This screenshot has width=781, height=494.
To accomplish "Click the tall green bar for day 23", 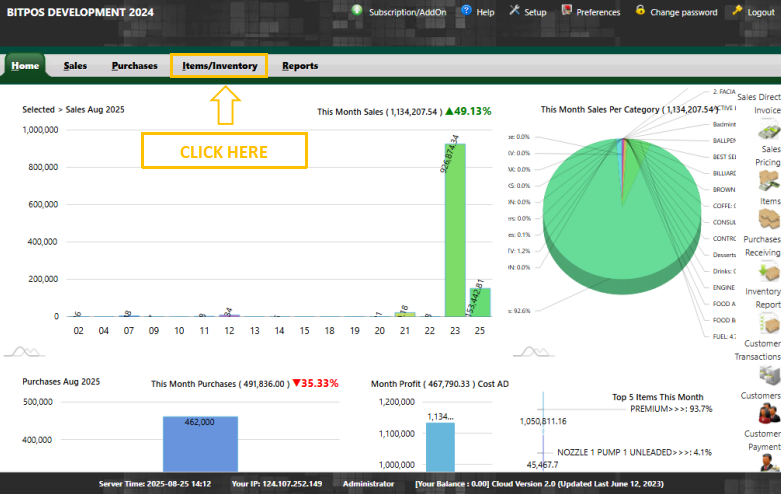I will tap(455, 230).
